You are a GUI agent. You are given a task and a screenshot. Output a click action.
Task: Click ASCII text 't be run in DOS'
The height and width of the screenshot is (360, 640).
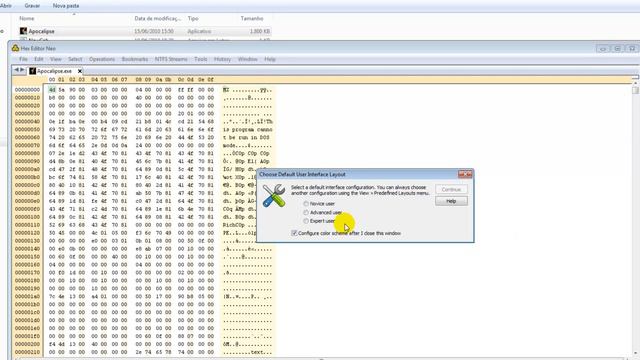point(246,137)
